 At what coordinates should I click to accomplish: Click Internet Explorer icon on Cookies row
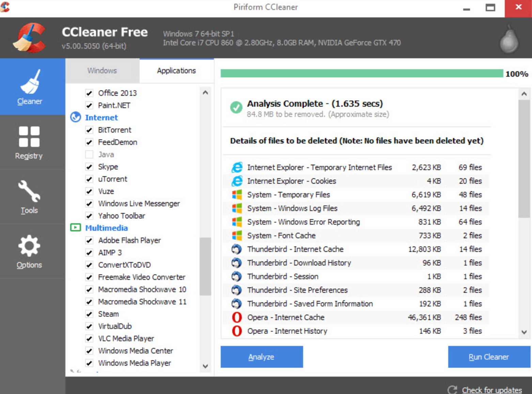tap(237, 181)
